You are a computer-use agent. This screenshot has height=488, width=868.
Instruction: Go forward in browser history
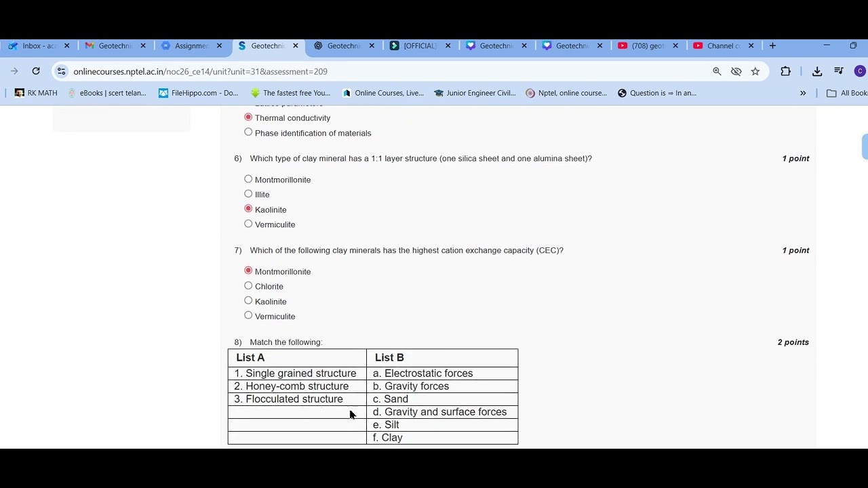click(14, 71)
